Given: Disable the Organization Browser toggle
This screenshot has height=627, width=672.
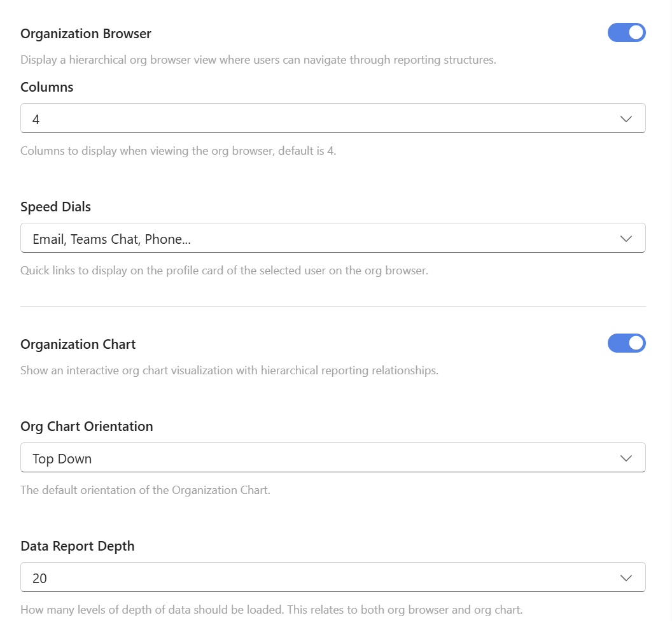Looking at the screenshot, I should click(x=626, y=32).
